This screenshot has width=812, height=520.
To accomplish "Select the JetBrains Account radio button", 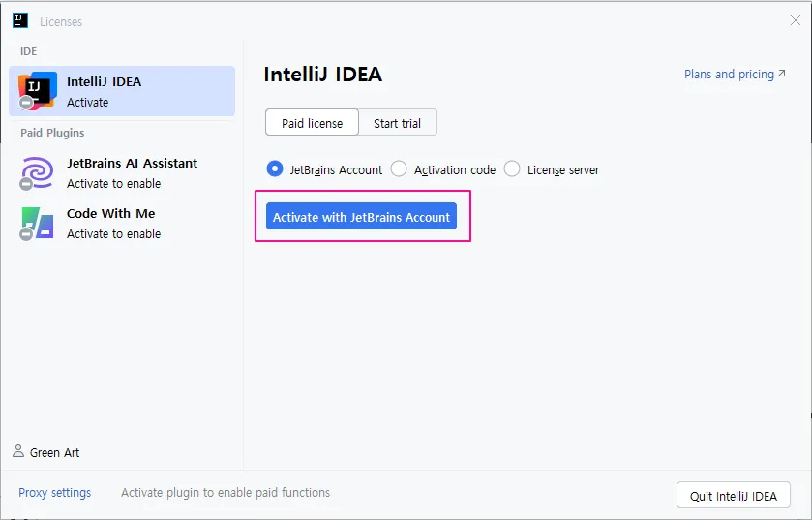I will 275,168.
